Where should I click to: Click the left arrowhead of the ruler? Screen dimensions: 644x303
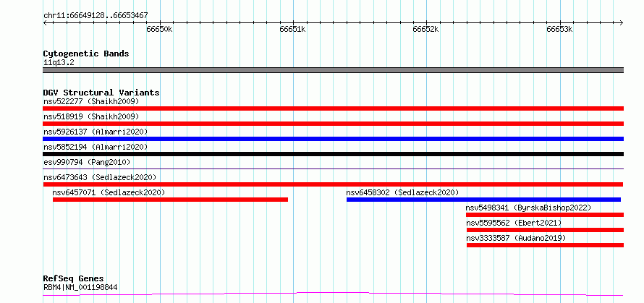click(x=45, y=22)
